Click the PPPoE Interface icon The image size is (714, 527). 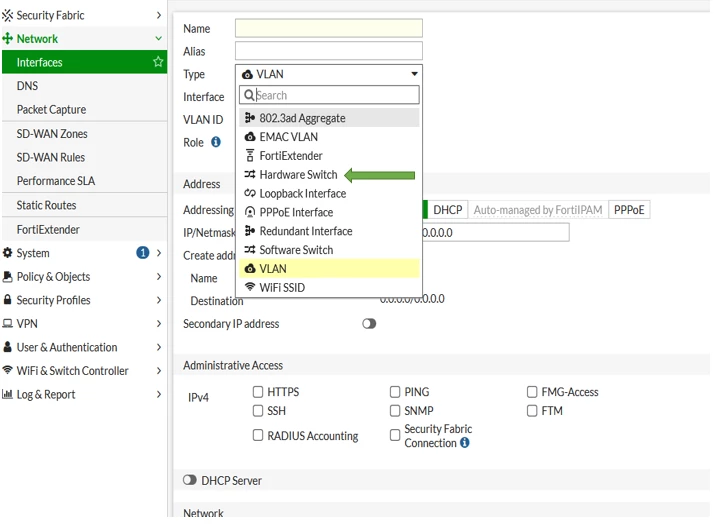coord(250,212)
